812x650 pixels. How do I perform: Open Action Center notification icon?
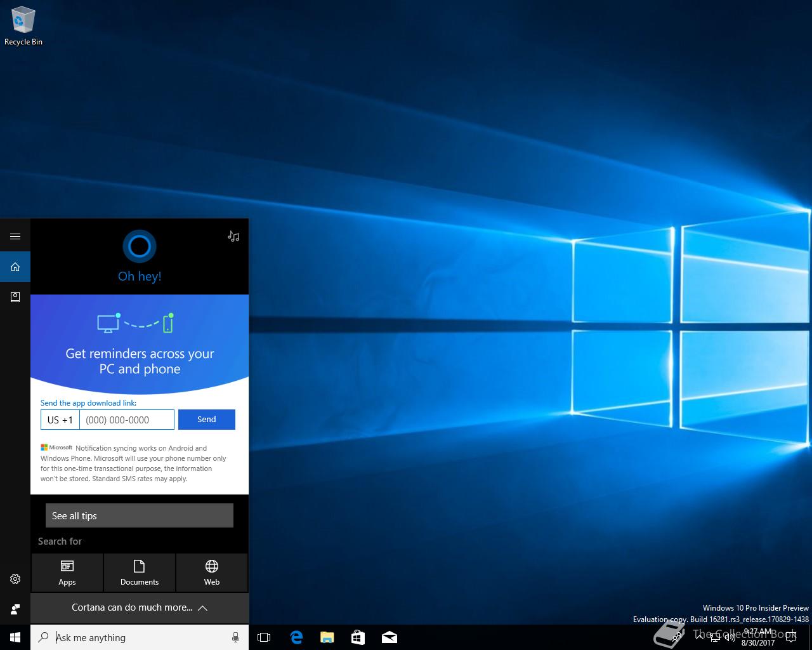(x=791, y=637)
